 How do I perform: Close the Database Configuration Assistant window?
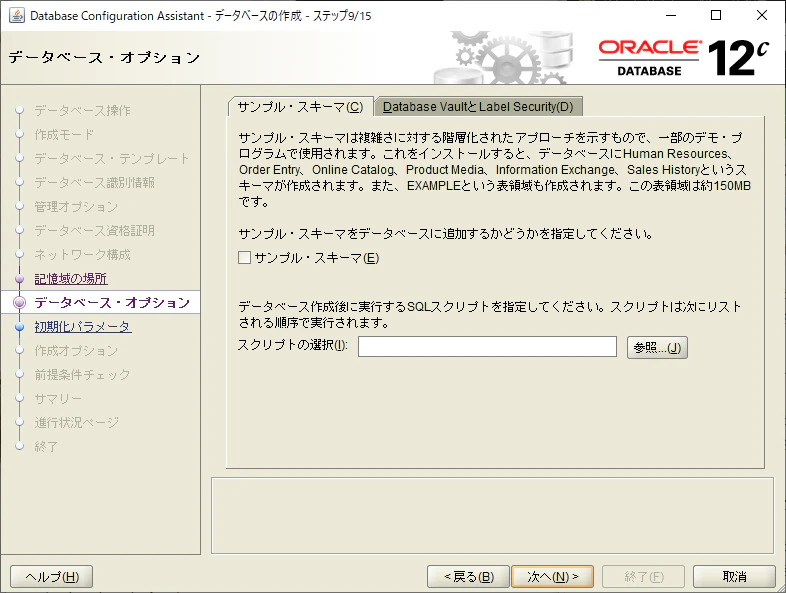click(762, 16)
